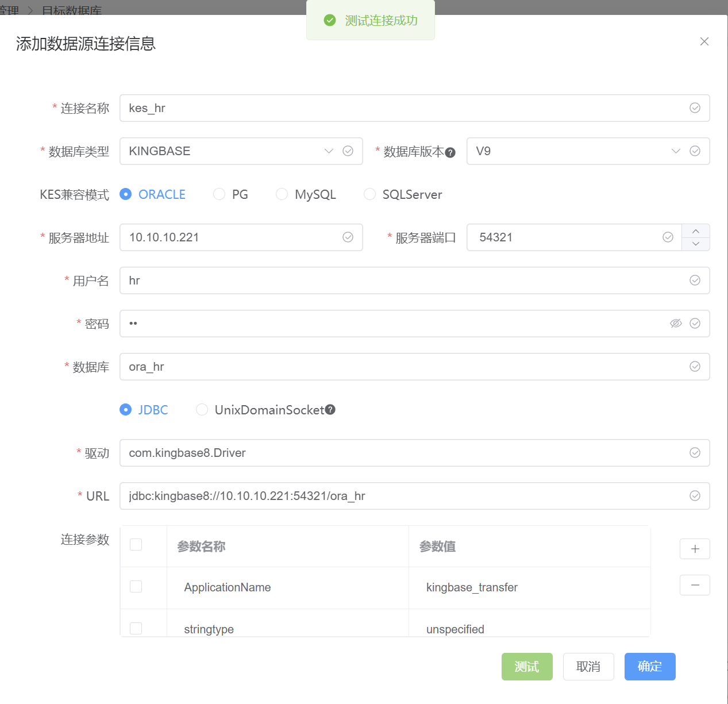This screenshot has height=704, width=728.
Task: Decrease server port with down arrow
Action: pyautogui.click(x=696, y=244)
